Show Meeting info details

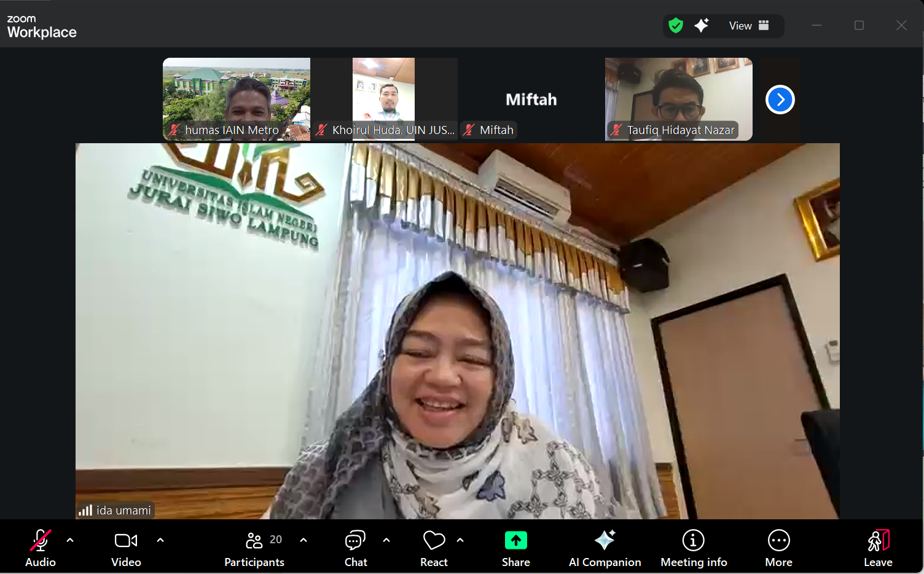693,547
